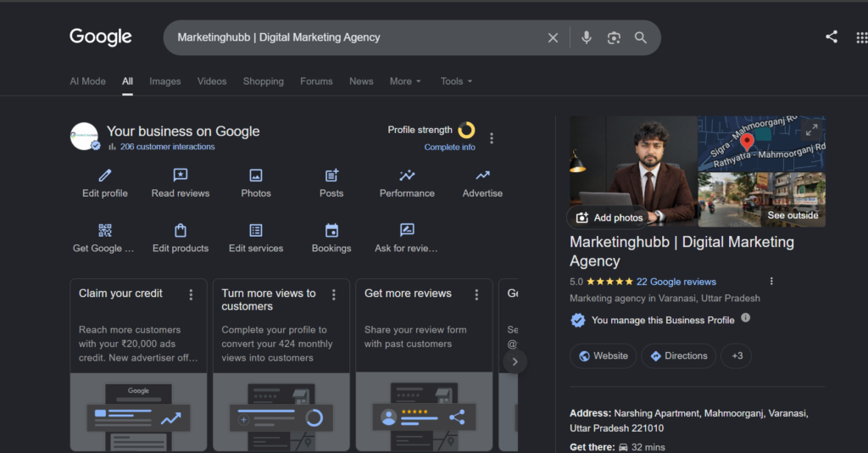This screenshot has width=868, height=453.
Task: Switch to News tab
Action: pos(361,81)
